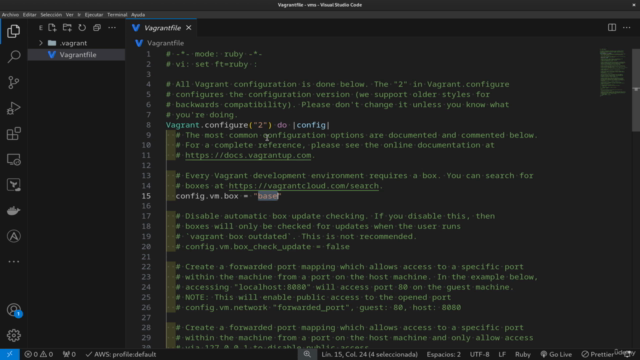Collapse all folders in Explorer

(x=97, y=28)
